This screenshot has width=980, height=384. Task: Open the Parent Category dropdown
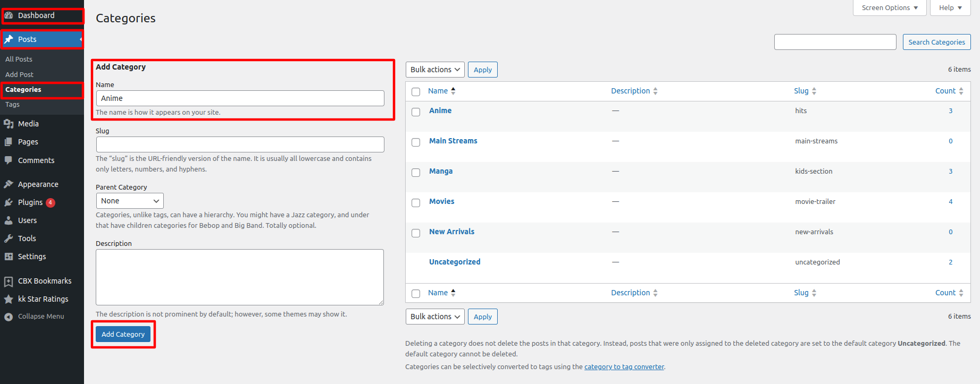click(130, 201)
